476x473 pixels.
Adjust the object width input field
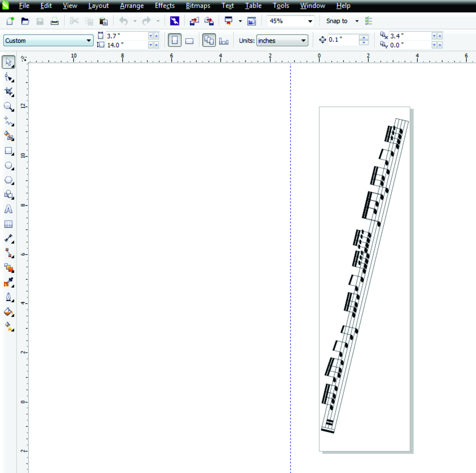(126, 36)
